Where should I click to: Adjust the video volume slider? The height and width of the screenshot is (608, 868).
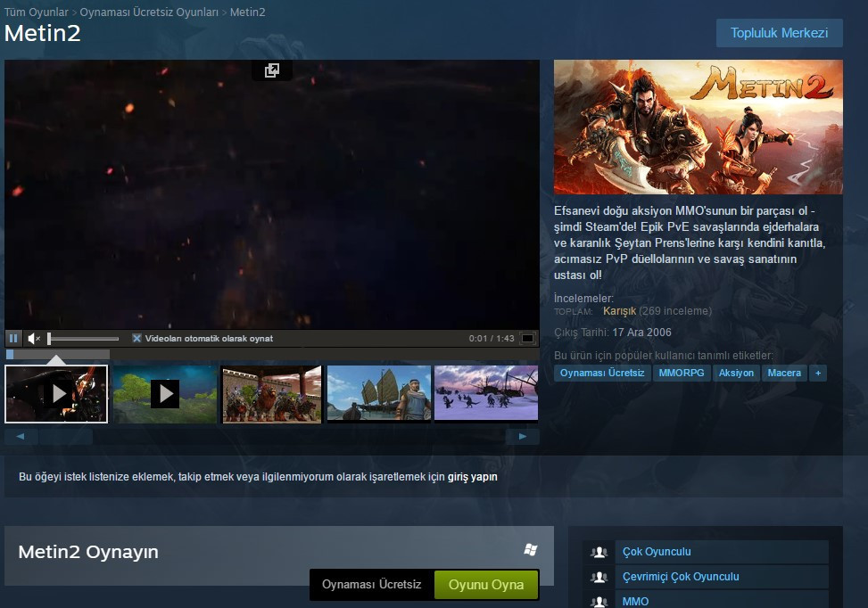[83, 339]
